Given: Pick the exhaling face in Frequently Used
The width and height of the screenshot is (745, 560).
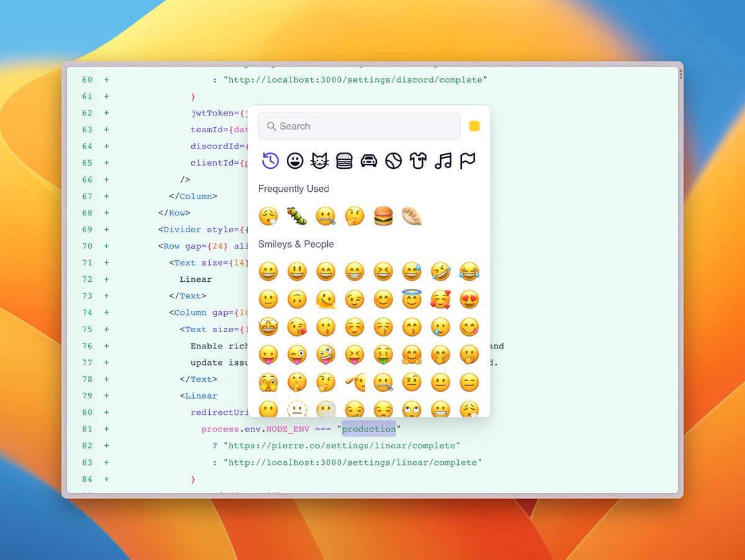Looking at the screenshot, I should tap(268, 216).
